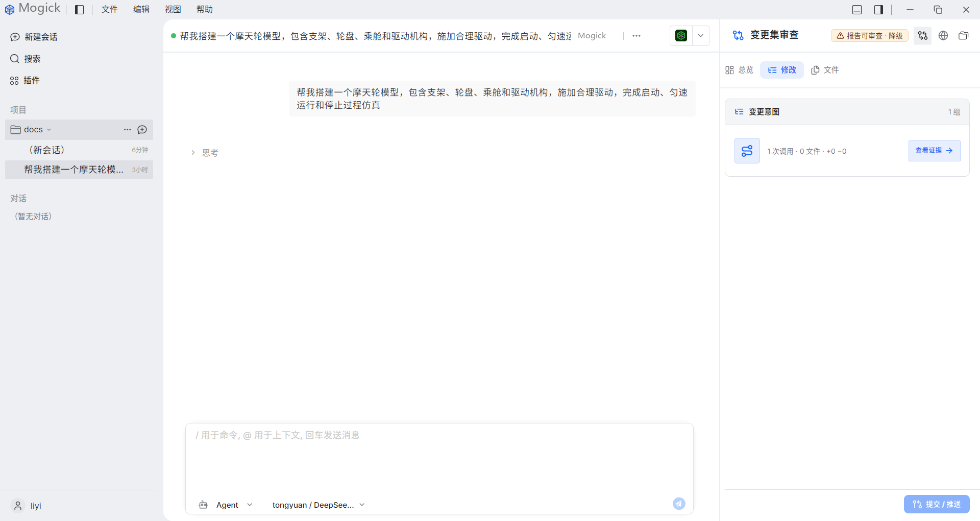
Task: Open 查看证据 evidence link
Action: pyautogui.click(x=934, y=151)
